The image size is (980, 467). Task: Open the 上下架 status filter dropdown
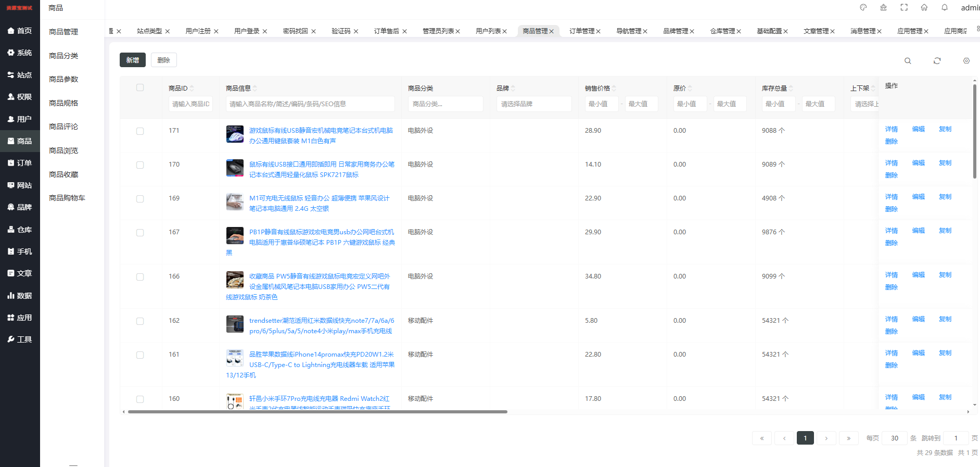pos(865,104)
